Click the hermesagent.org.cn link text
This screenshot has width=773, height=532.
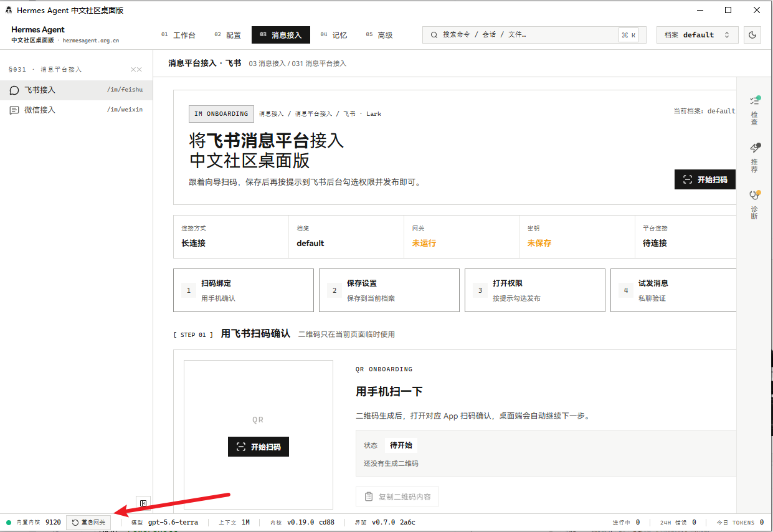click(x=91, y=40)
